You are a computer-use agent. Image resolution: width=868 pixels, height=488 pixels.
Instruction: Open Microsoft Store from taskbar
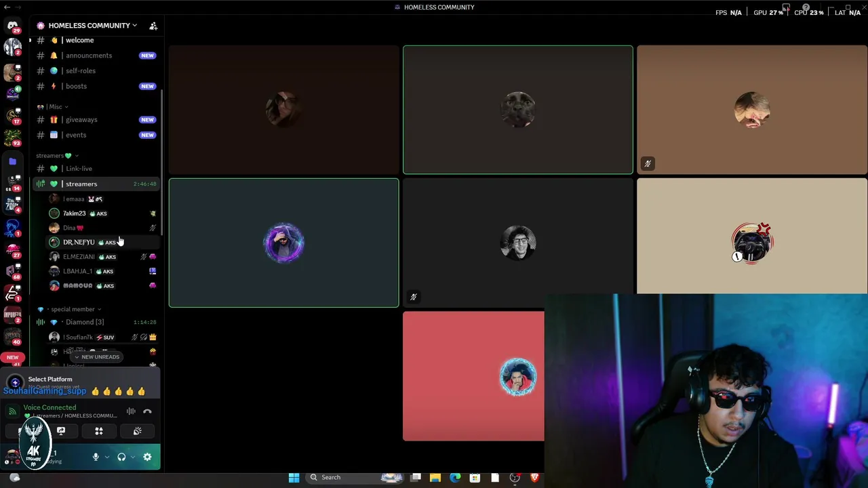pos(475,477)
